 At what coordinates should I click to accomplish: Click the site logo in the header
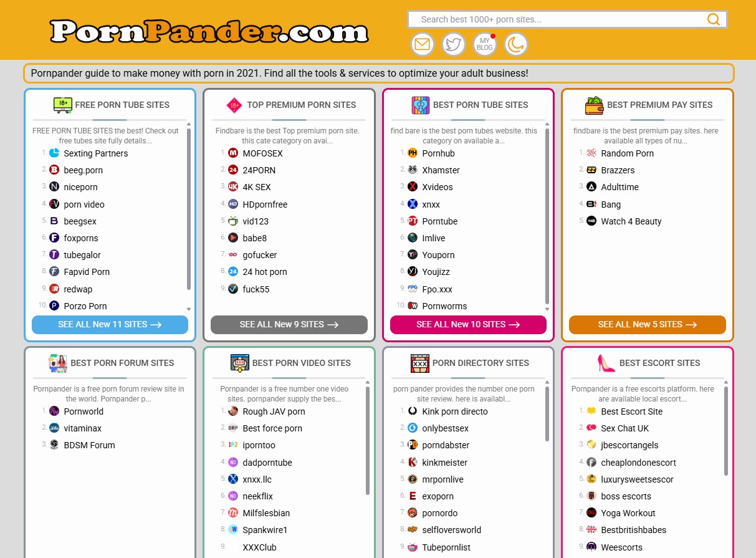209,31
